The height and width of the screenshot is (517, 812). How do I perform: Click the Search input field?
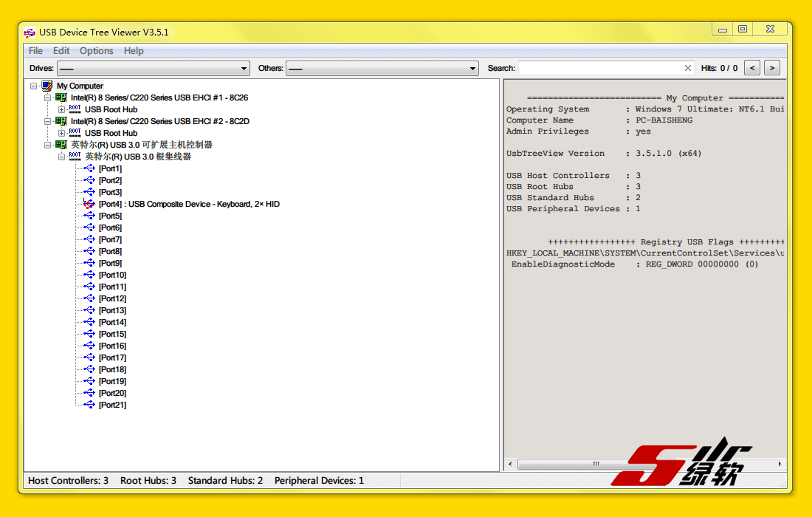click(x=599, y=68)
